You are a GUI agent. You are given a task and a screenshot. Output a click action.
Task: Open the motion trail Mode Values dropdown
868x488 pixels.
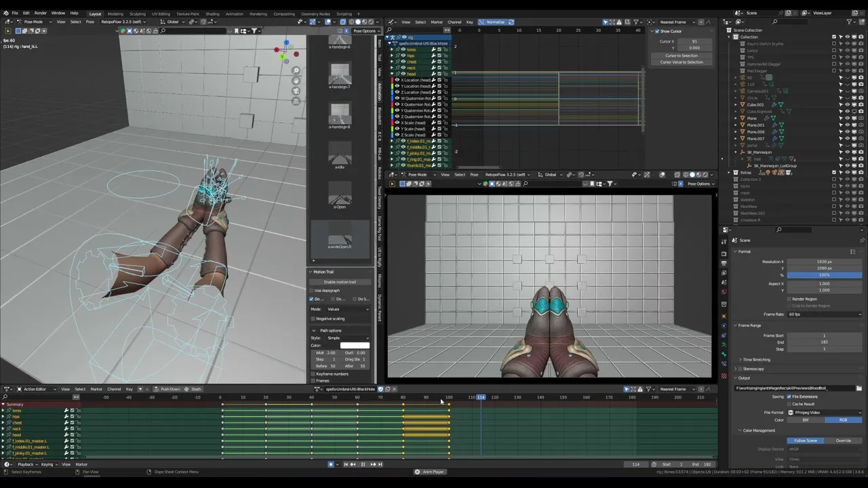coord(348,309)
